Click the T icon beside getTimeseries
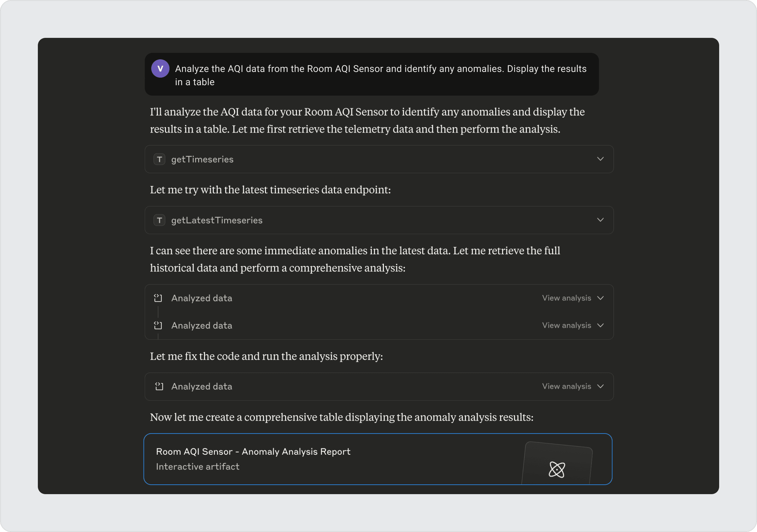 (159, 159)
